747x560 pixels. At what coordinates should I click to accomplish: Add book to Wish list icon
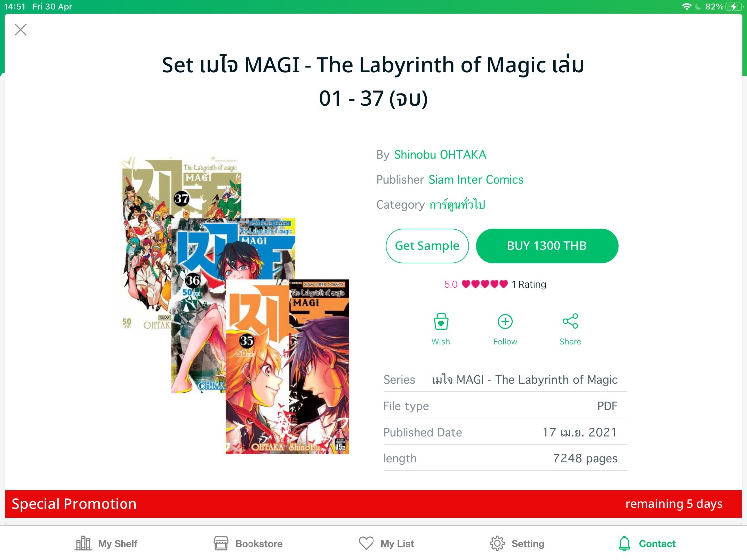441,322
